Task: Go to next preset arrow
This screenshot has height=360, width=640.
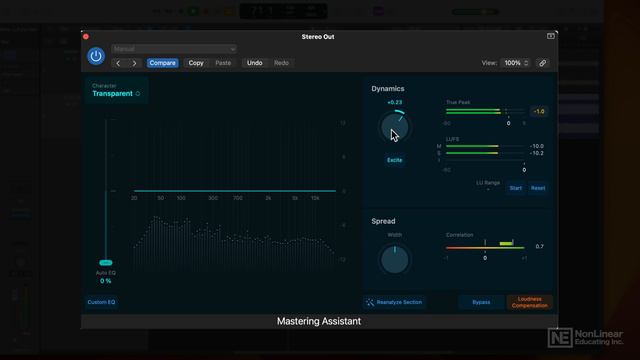Action: tap(134, 63)
